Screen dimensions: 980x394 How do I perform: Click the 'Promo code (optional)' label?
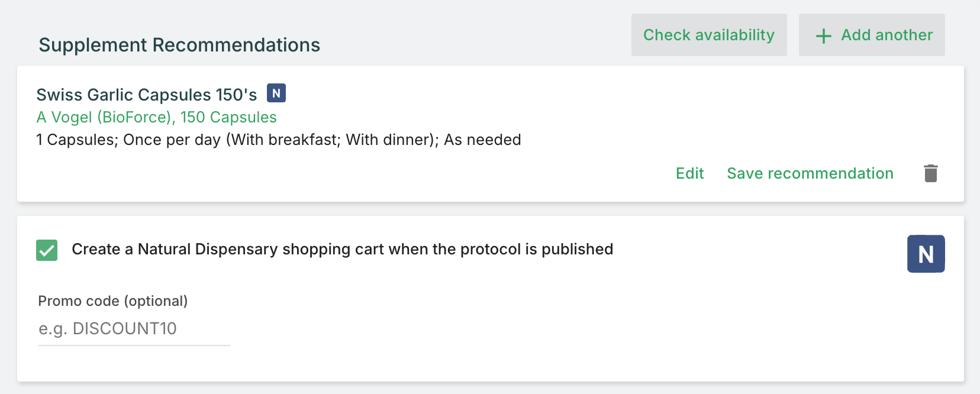coord(113,301)
